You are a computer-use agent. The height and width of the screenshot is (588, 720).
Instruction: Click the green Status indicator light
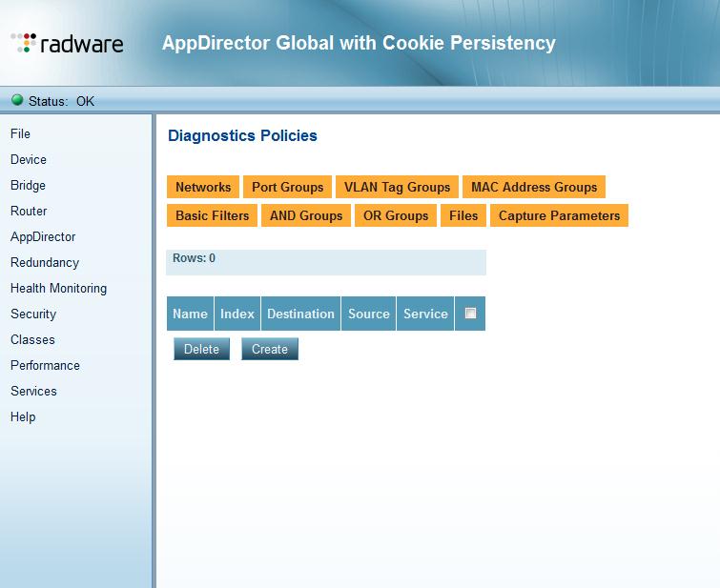tap(17, 100)
